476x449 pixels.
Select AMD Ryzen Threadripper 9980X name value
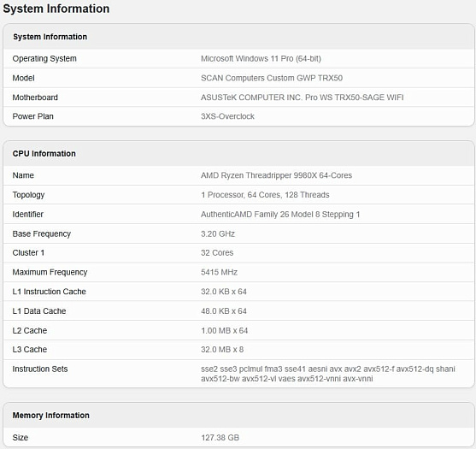(x=276, y=175)
